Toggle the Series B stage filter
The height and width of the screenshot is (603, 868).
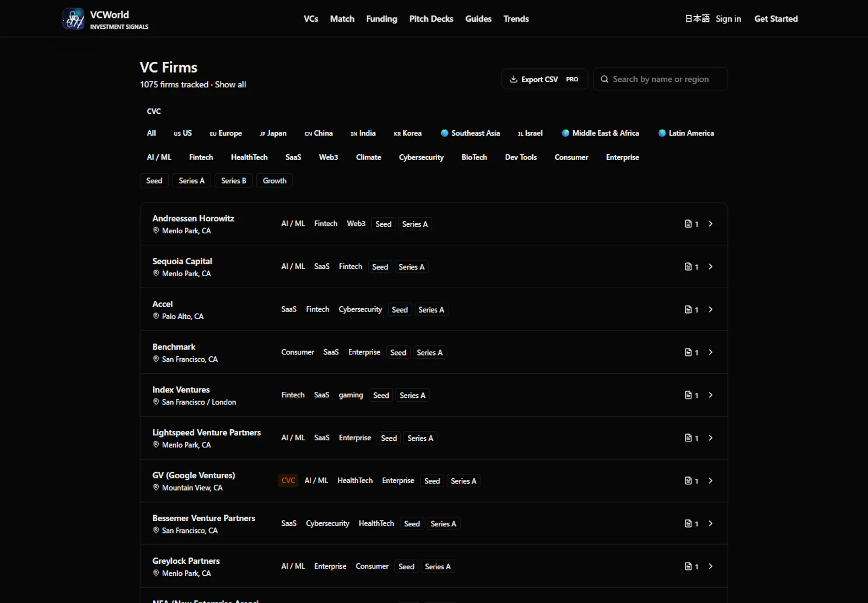(234, 181)
